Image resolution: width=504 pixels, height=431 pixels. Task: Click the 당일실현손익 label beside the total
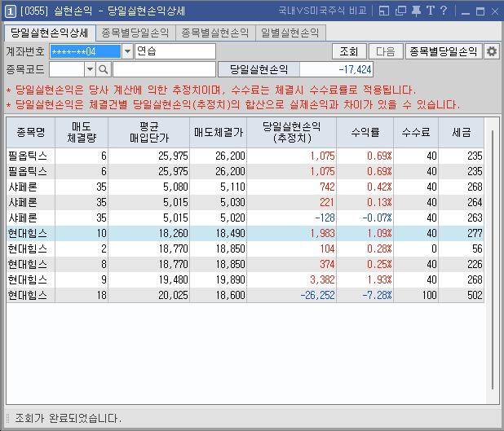click(x=259, y=69)
